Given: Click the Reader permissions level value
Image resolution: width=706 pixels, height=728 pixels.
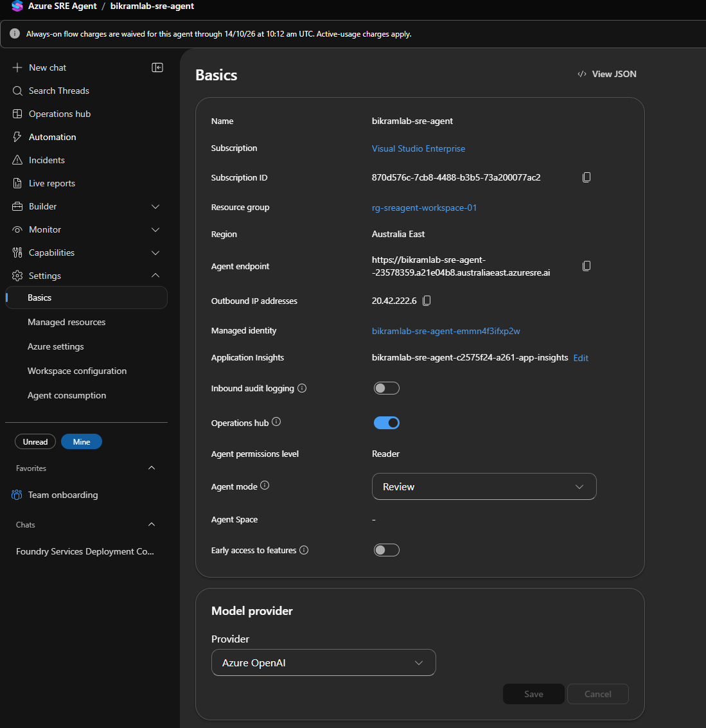Looking at the screenshot, I should pyautogui.click(x=385, y=454).
